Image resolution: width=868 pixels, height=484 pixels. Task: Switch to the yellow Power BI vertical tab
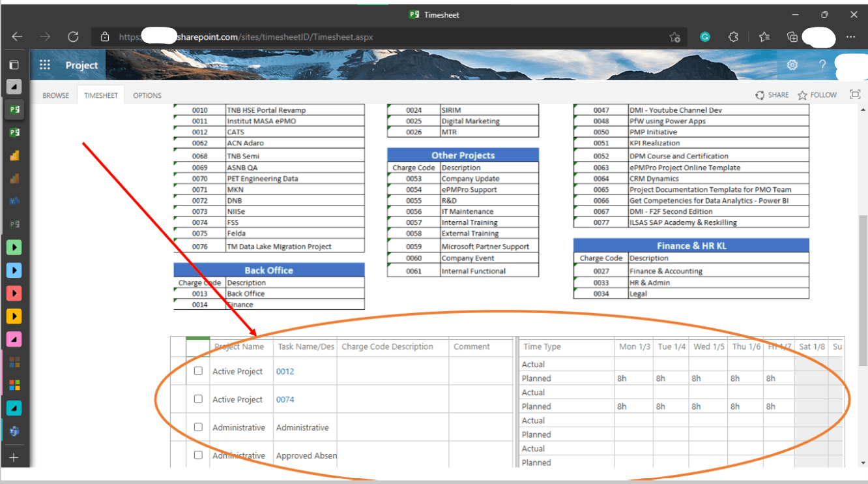(x=14, y=155)
